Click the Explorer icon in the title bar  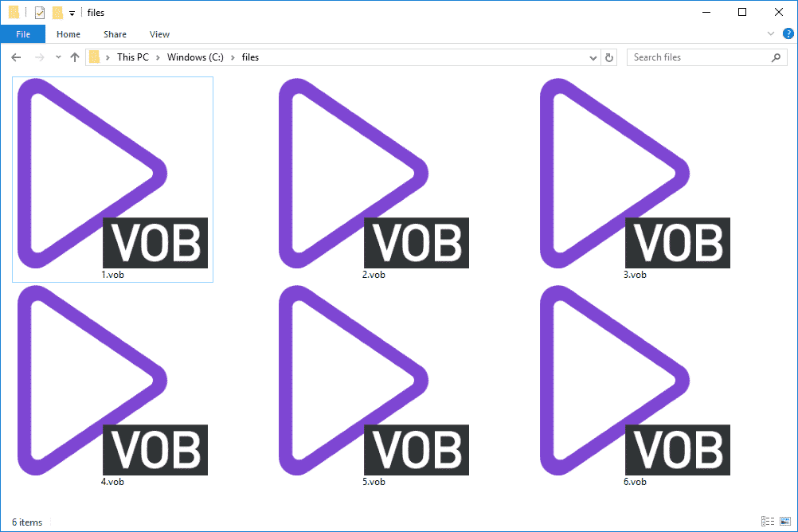pyautogui.click(x=12, y=12)
